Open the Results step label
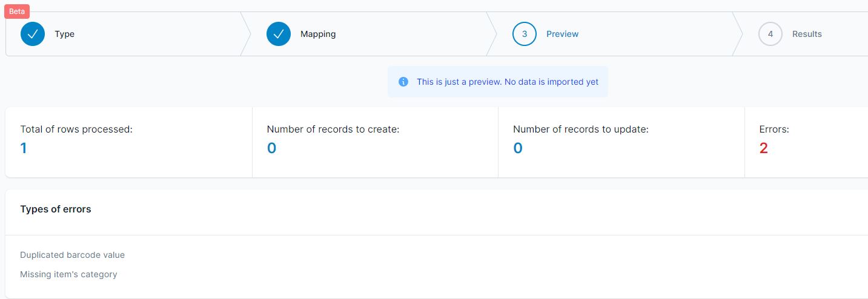The image size is (868, 299). pyautogui.click(x=807, y=34)
